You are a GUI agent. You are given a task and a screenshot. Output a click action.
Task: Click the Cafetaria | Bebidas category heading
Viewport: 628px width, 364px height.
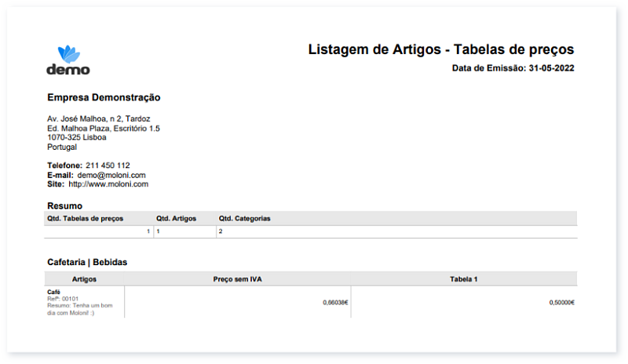[x=87, y=262]
